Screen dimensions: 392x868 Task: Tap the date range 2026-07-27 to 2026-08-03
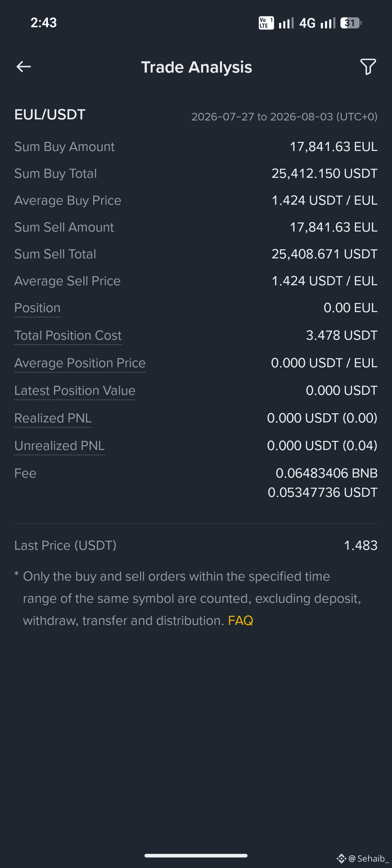point(285,117)
